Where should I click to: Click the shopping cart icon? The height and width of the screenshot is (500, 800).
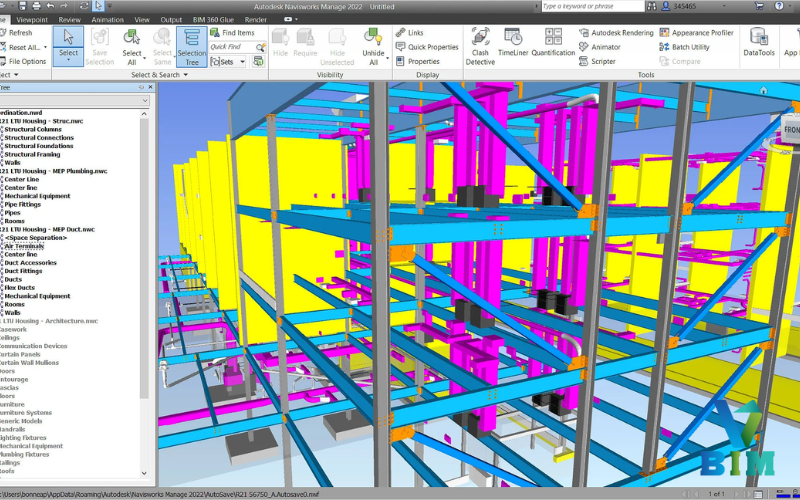(x=759, y=6)
